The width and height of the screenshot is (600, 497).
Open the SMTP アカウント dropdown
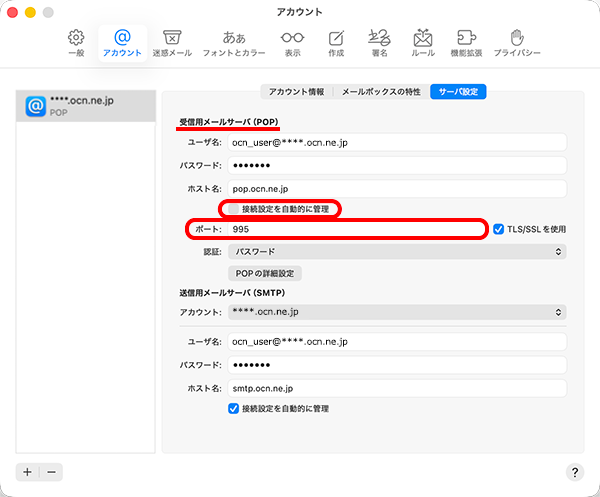[397, 312]
